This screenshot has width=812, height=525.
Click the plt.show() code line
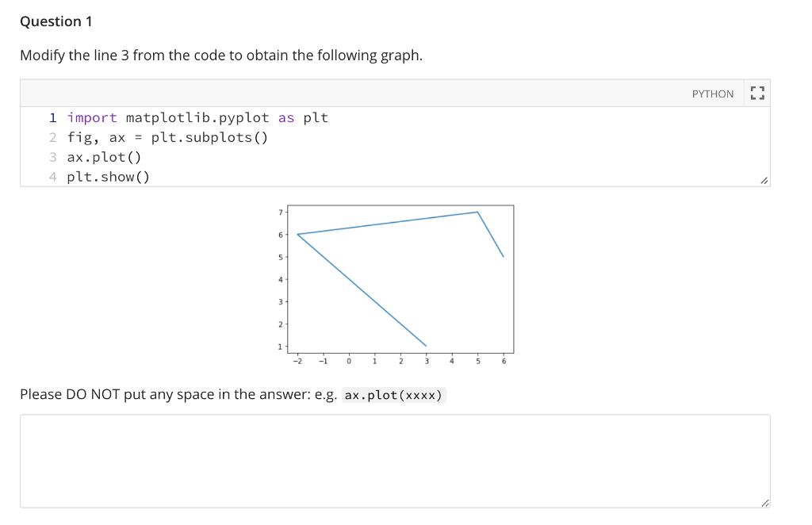[x=108, y=177]
